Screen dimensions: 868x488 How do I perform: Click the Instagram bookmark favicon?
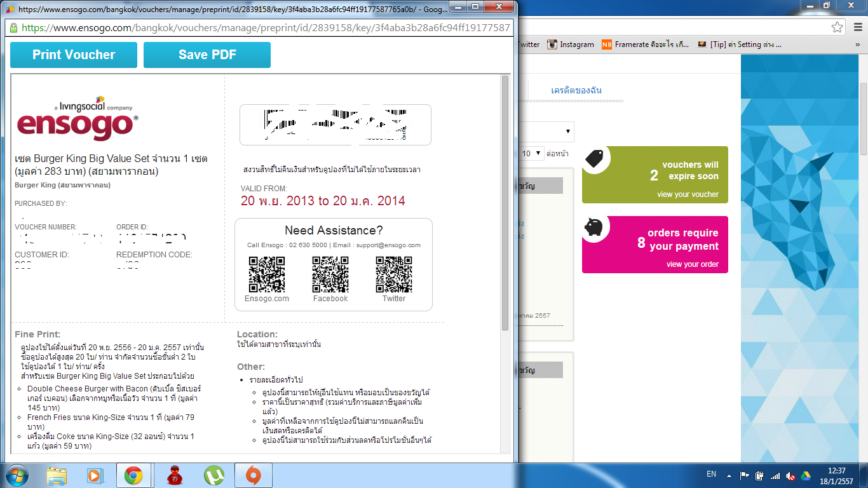(552, 44)
